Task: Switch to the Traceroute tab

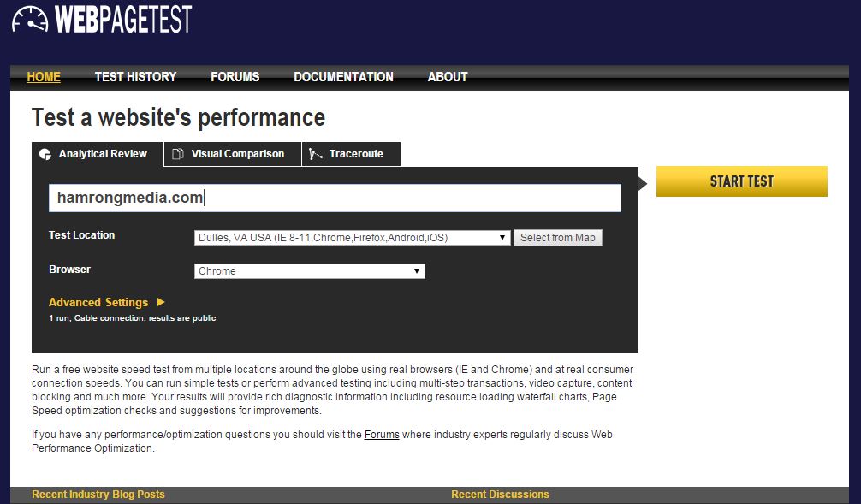Action: 352,154
